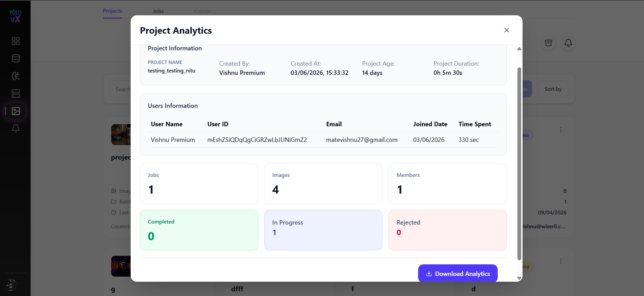Open first project card's three-dot menu
This screenshot has height=296, width=644.
pos(561,130)
